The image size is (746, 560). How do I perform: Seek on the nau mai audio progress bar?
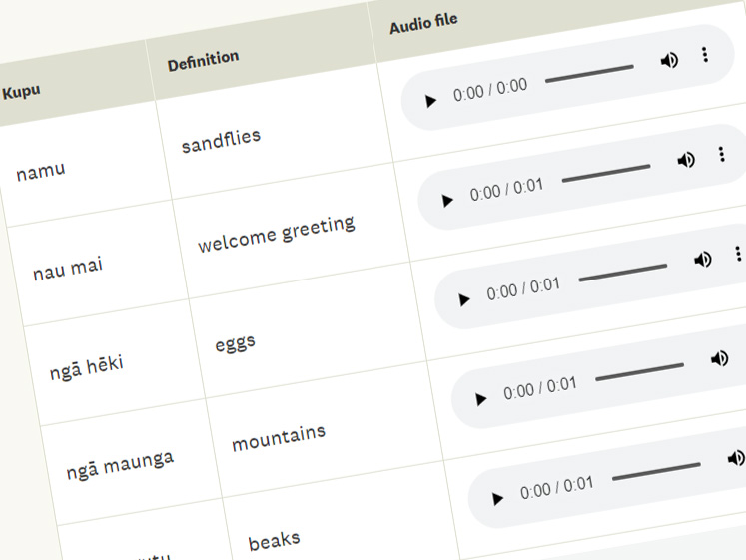pyautogui.click(x=606, y=173)
